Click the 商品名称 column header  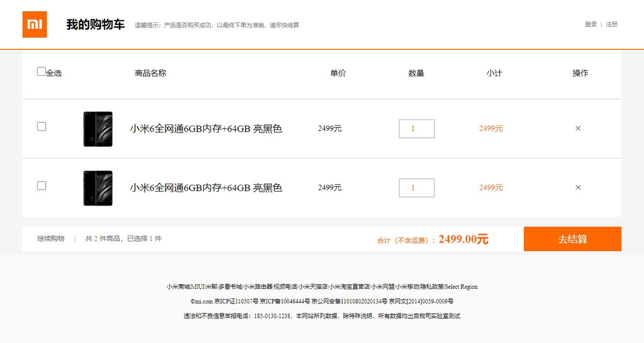[150, 73]
